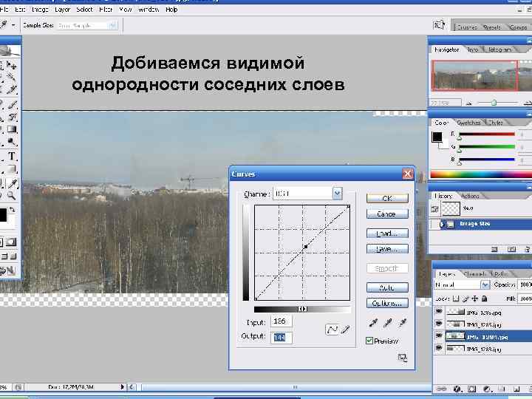The image size is (532, 399).
Task: Select the Dodge tool
Action: pos(12,142)
